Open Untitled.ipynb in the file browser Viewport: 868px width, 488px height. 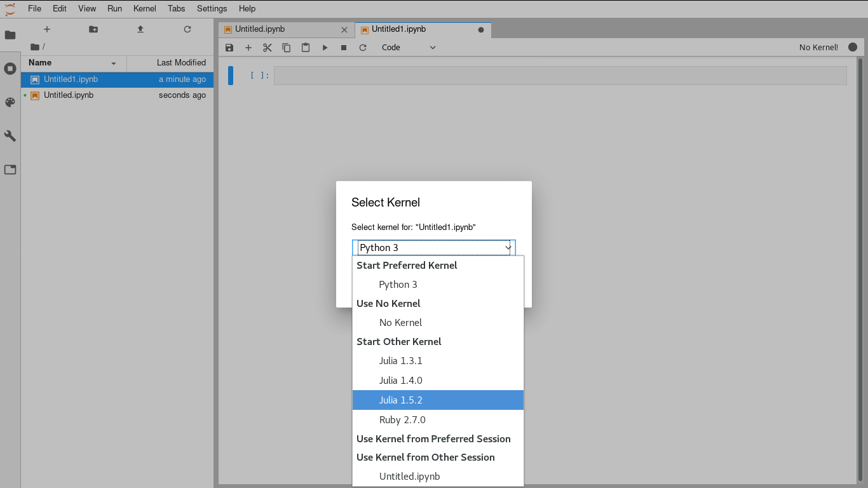tap(69, 95)
